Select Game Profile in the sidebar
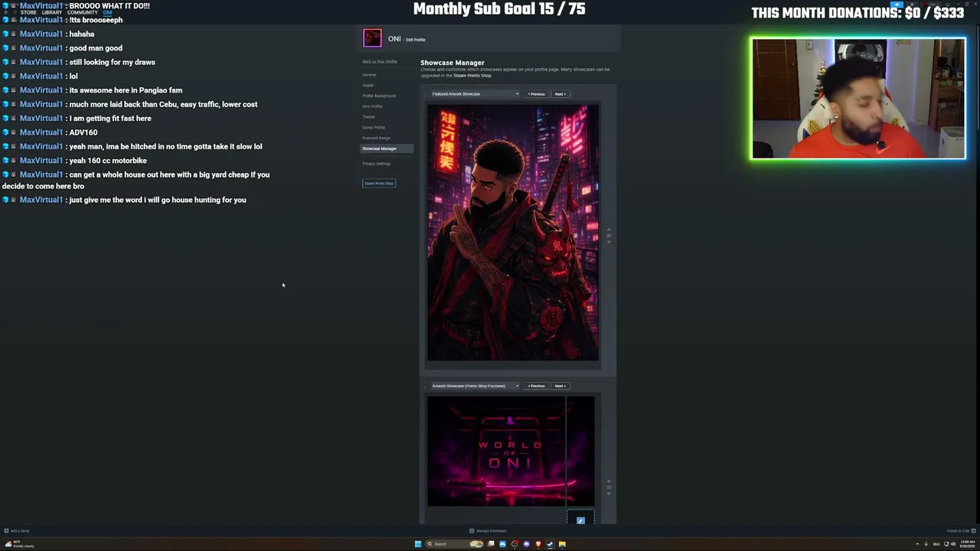This screenshot has height=551, width=980. pyautogui.click(x=374, y=127)
